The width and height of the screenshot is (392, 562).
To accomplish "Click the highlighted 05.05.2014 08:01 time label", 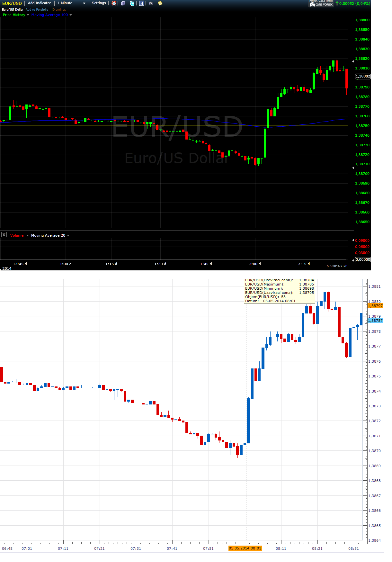I will pyautogui.click(x=245, y=548).
